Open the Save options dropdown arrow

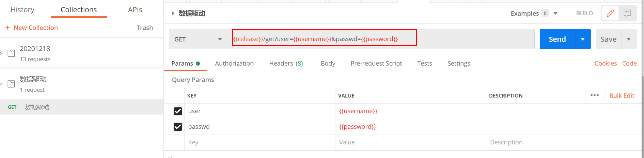[x=629, y=39]
